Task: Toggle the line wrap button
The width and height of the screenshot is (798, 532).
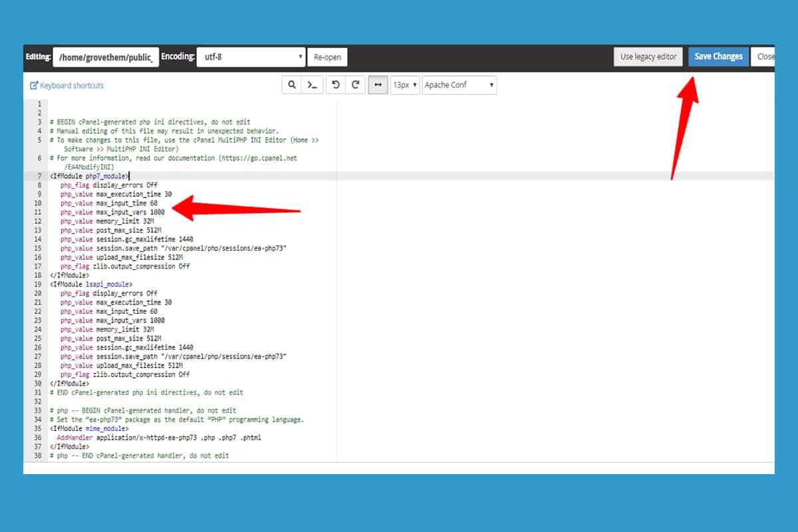Action: pyautogui.click(x=378, y=85)
